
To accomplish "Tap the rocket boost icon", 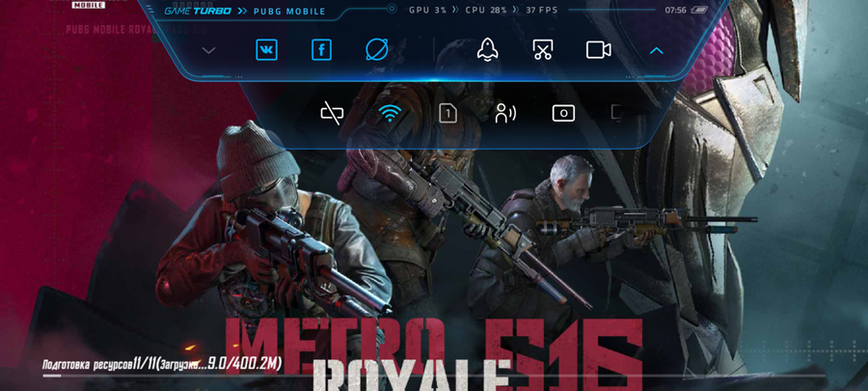I will 488,50.
